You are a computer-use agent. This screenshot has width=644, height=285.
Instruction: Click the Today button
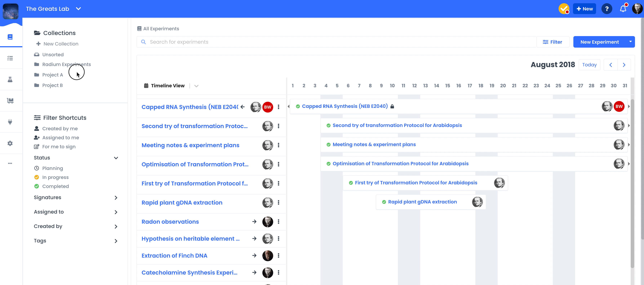point(589,65)
